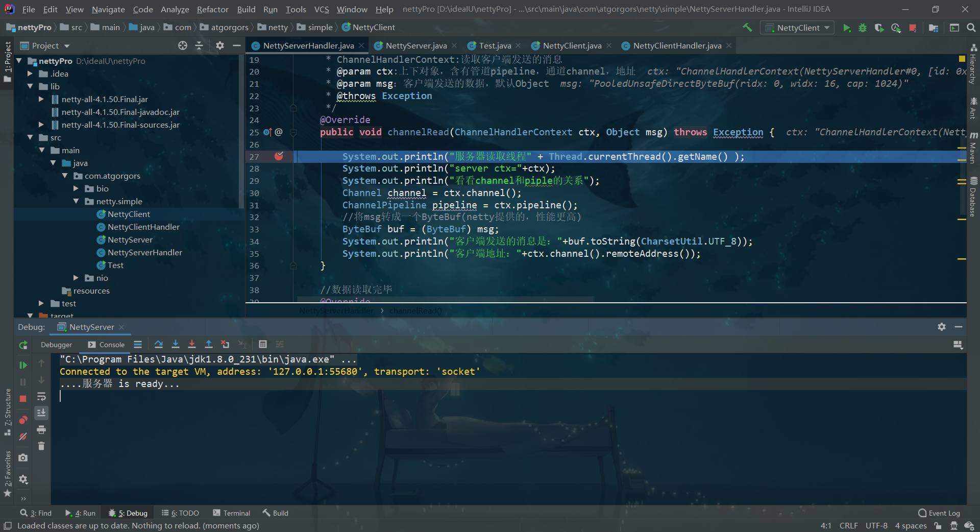The width and height of the screenshot is (980, 532).
Task: Open Project panel settings gear
Action: (x=220, y=45)
